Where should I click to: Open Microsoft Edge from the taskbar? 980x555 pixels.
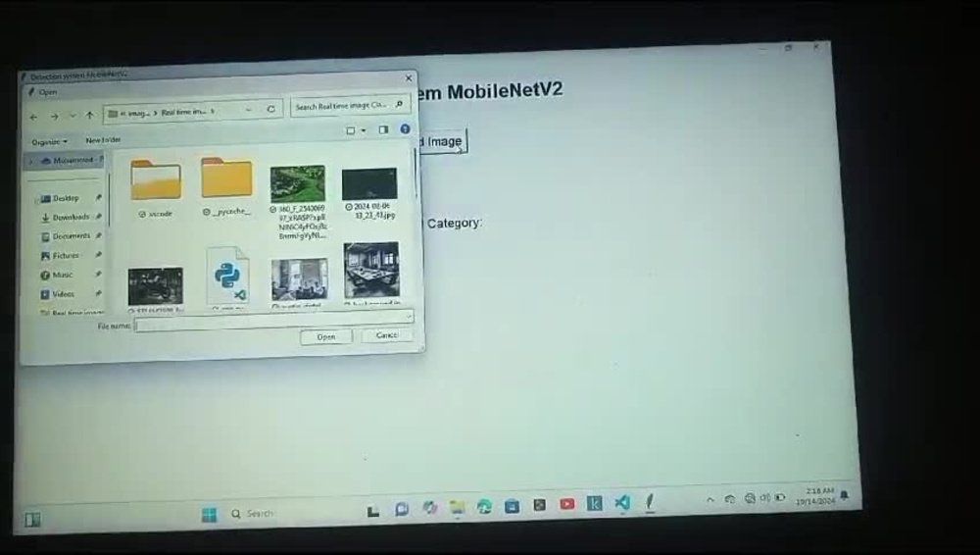coord(484,507)
